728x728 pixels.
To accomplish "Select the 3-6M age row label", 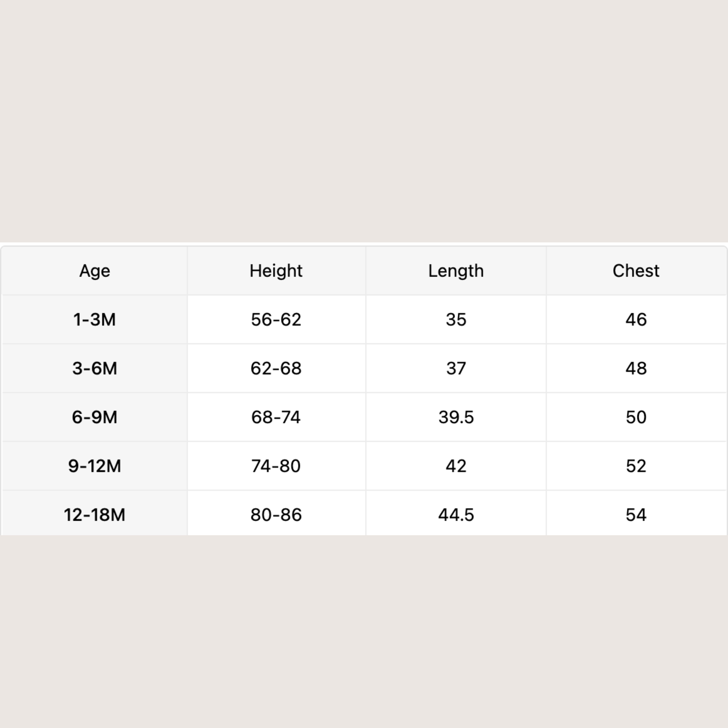I will (x=95, y=368).
